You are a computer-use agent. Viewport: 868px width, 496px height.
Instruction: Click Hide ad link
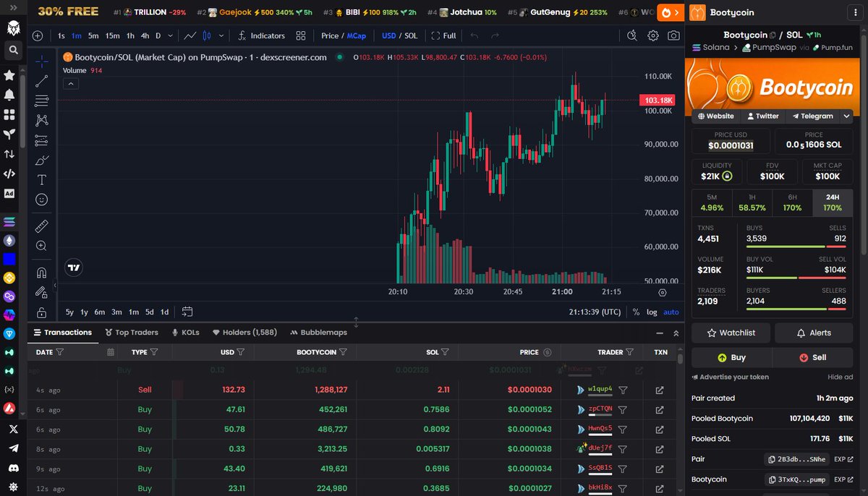click(x=840, y=377)
